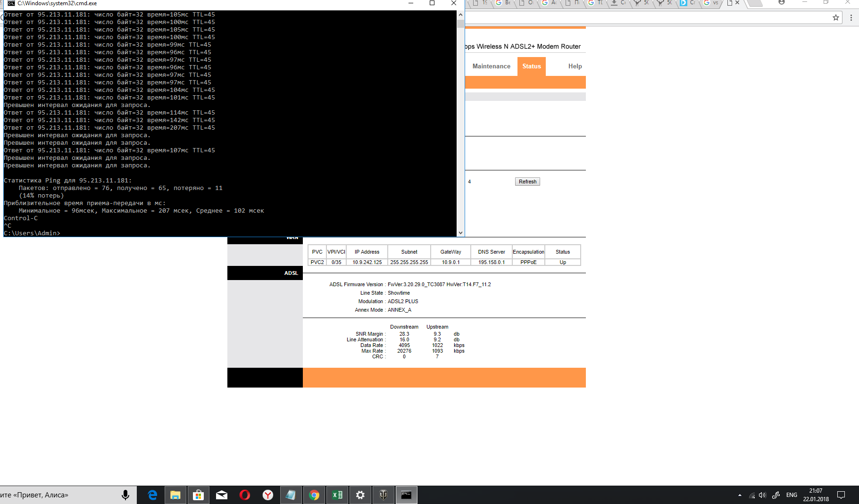Screen dimensions: 859x504
Task: Switch to the Status tab
Action: click(x=532, y=66)
